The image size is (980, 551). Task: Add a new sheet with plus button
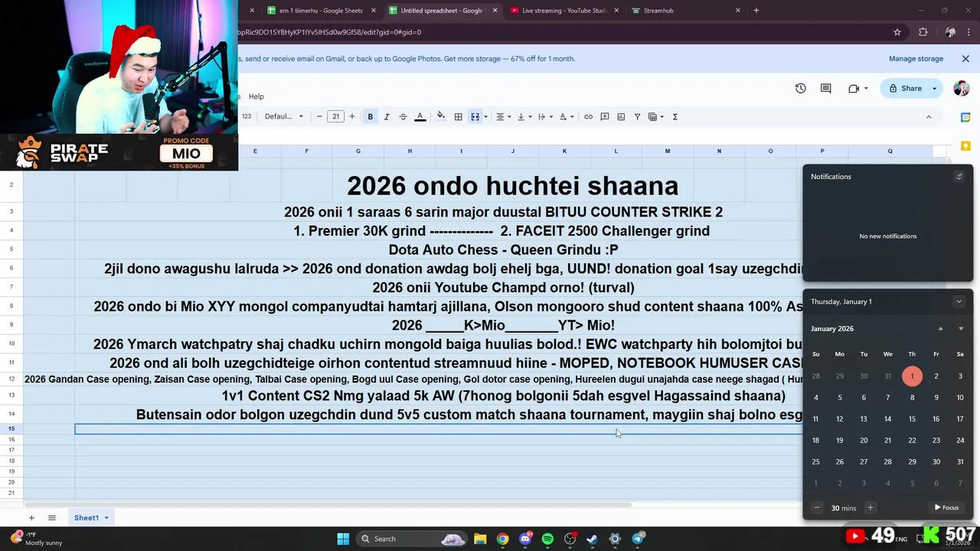[31, 518]
